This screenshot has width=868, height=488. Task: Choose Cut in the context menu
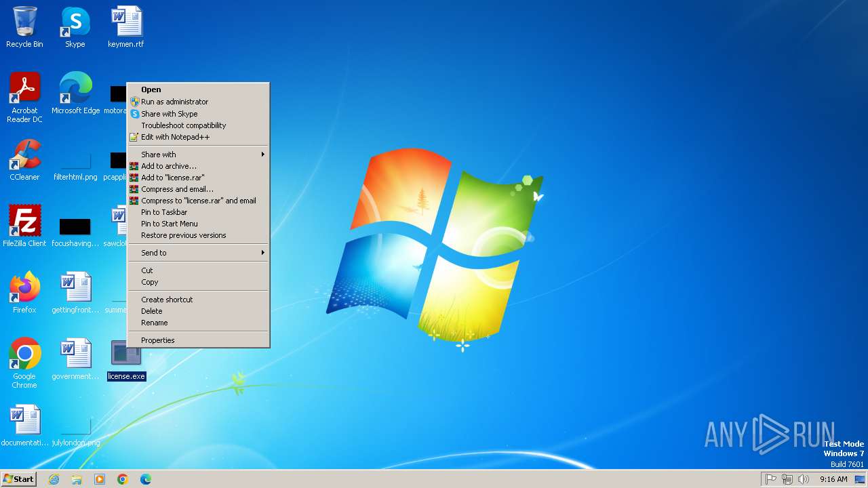[199, 270]
